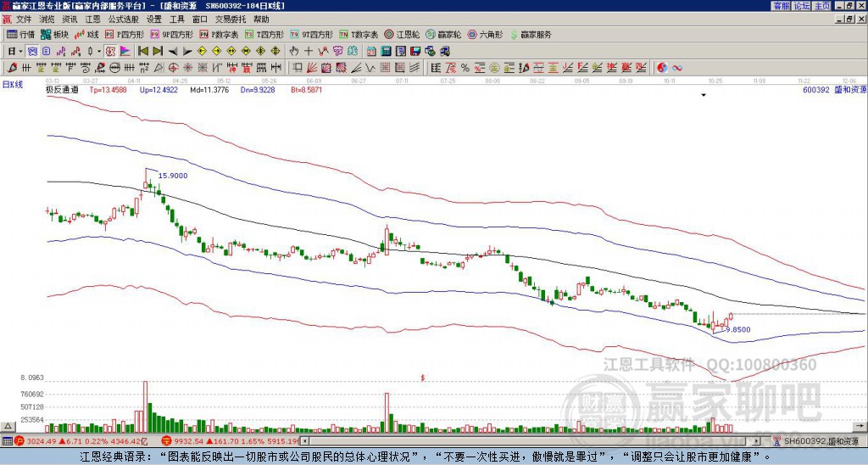
Task: Open the T四方形 time square
Action: (264, 34)
